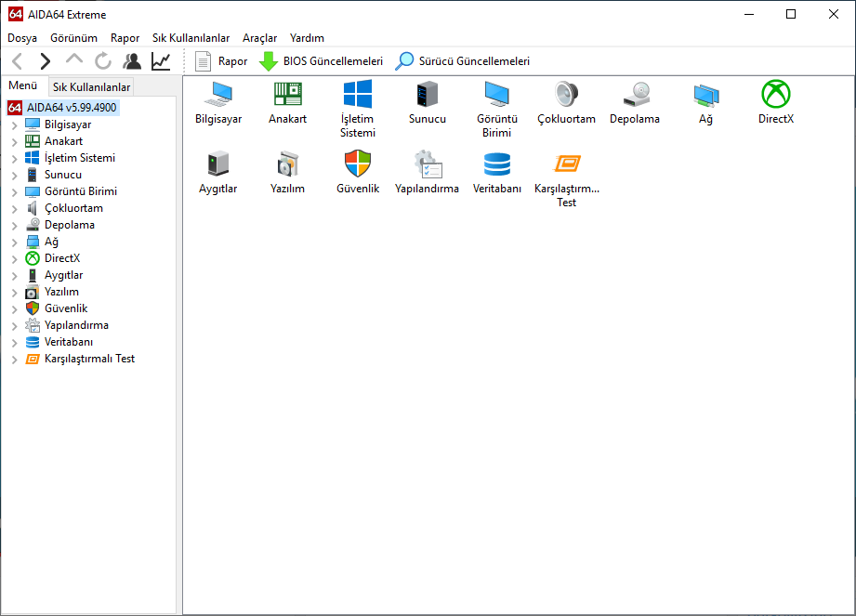Click the AIDA64 logo in title bar
Viewport: 856px width, 616px height.
tap(15, 14)
